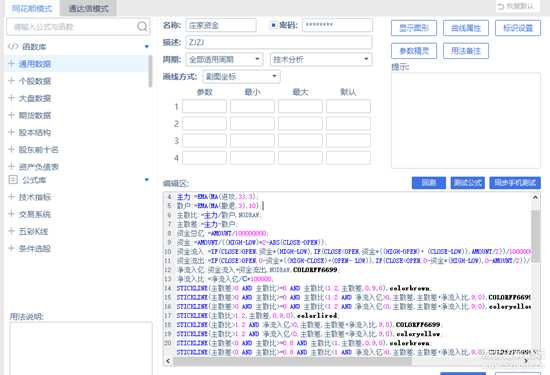The image size is (550, 375).
Task: Collapse the 函数库 section arrow
Action: click(x=147, y=46)
